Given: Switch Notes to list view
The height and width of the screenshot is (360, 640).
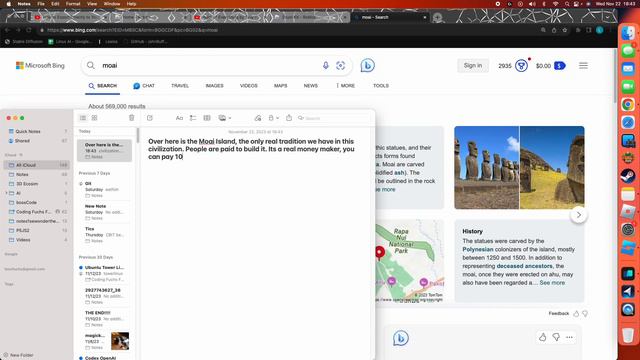Looking at the screenshot, I should coord(83,118).
